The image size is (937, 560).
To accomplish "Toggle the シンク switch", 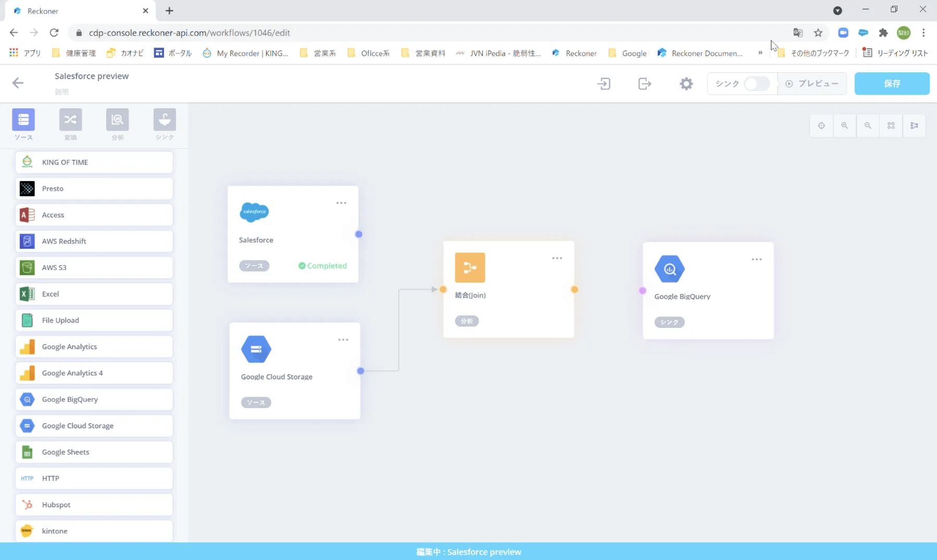I will click(x=756, y=84).
